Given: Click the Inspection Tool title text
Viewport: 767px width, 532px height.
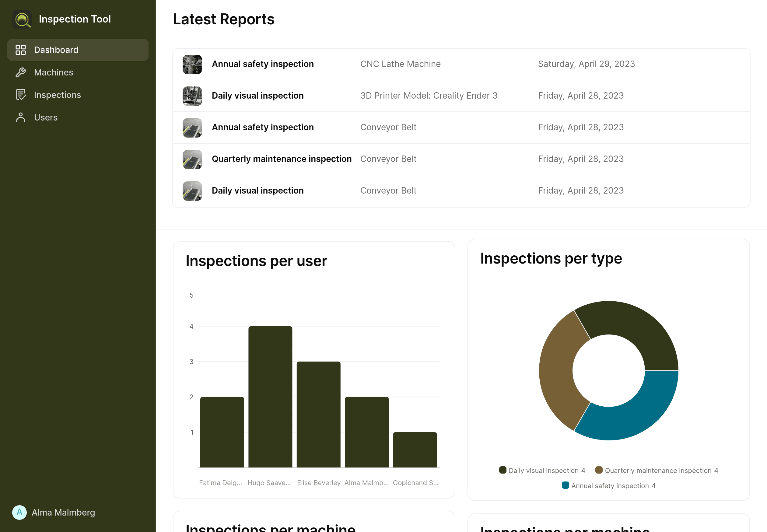Looking at the screenshot, I should (75, 19).
